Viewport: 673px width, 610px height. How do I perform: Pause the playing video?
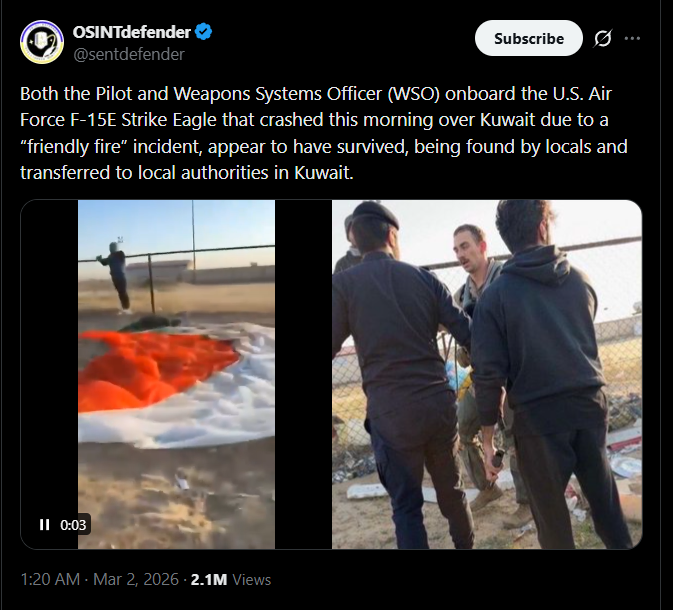click(x=44, y=525)
